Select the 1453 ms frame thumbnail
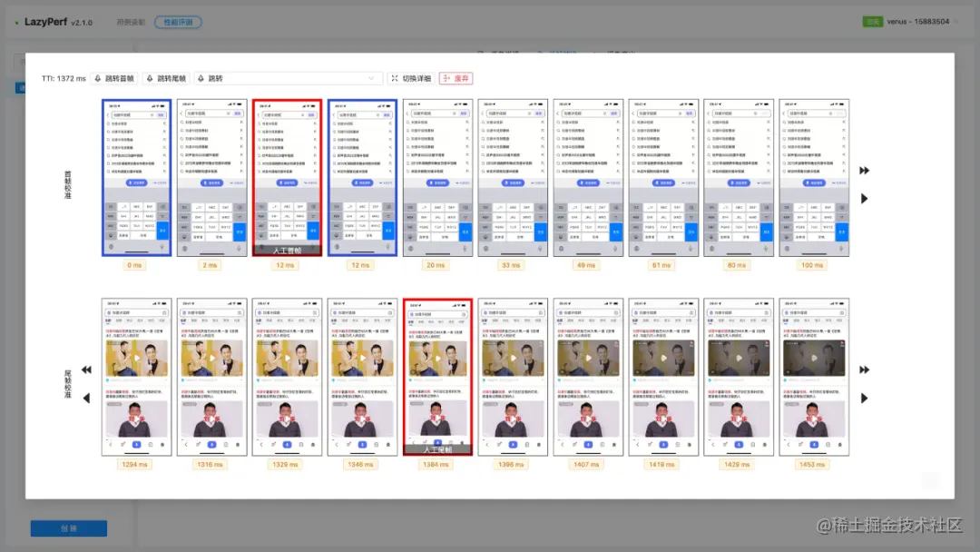Screen dimensions: 980x552 tap(814, 377)
